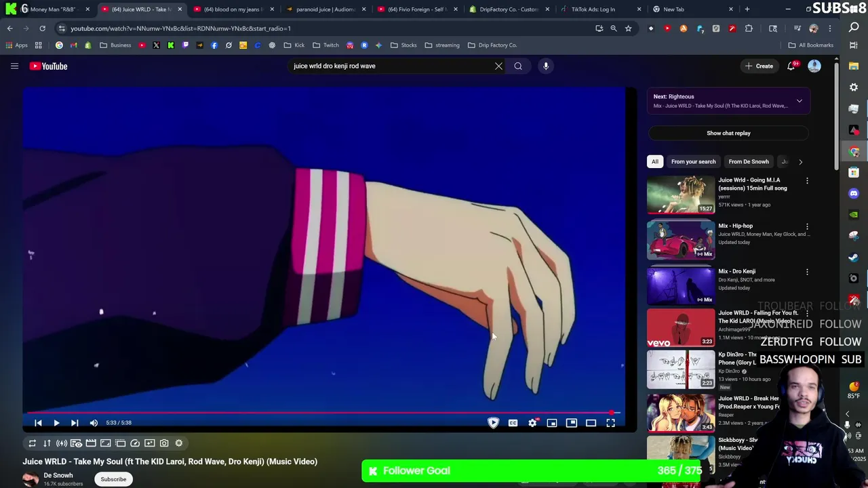Image resolution: width=868 pixels, height=488 pixels.
Task: Select the From your search chip
Action: [693, 161]
